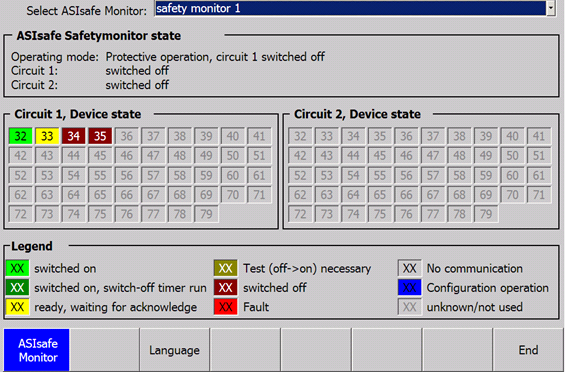Click the 'Operating mode:' label
Screen dimensions: 565x373
(55, 57)
